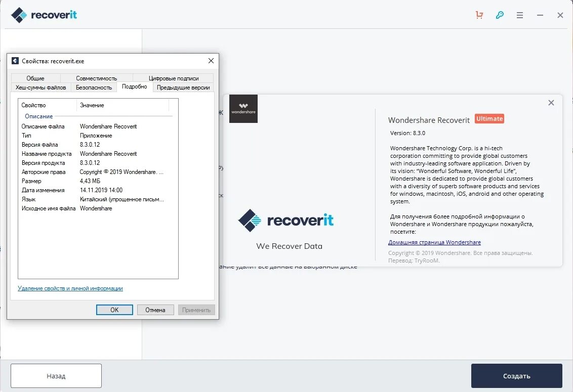Select the Подробно tab

(x=135, y=86)
